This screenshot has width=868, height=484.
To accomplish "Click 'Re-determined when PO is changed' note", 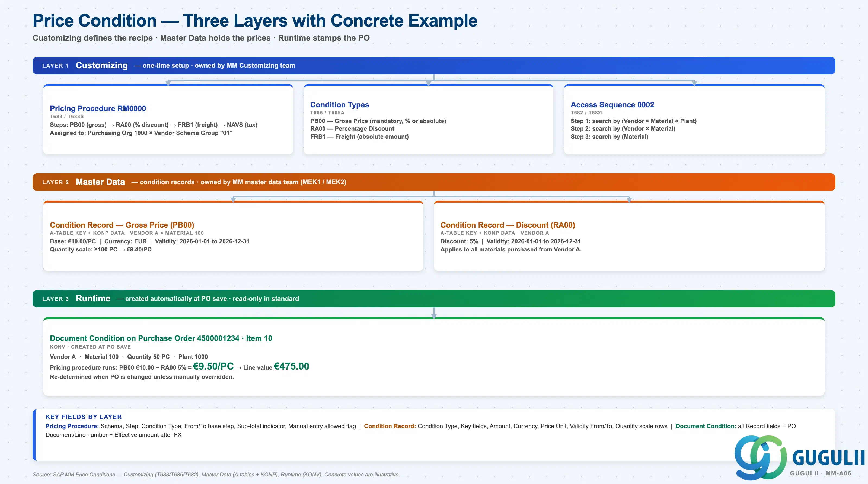I will click(142, 377).
